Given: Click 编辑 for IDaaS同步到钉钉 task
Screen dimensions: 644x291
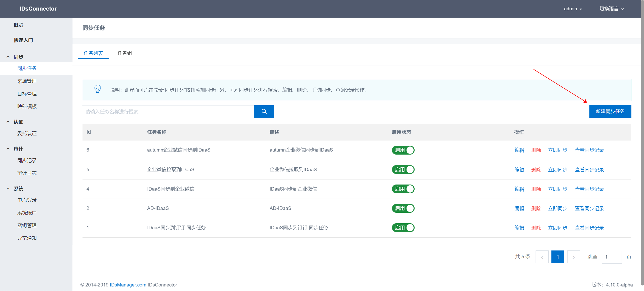Looking at the screenshot, I should tap(519, 228).
